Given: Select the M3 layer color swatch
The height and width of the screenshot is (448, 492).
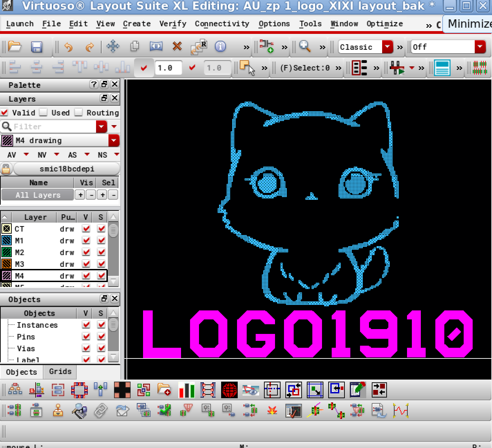Looking at the screenshot, I should pyautogui.click(x=7, y=264).
